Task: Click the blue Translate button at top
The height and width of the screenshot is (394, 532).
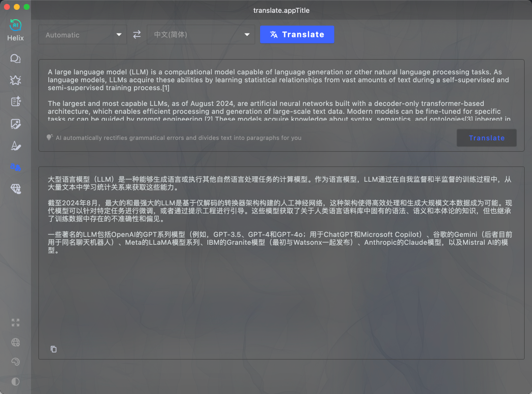Action: pyautogui.click(x=297, y=34)
